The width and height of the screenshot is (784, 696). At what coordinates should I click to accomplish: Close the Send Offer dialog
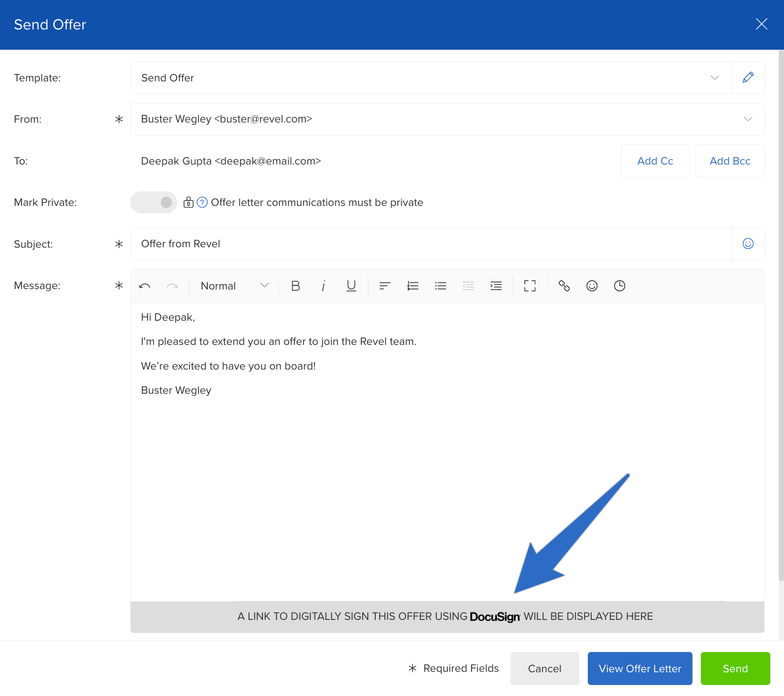(x=762, y=24)
